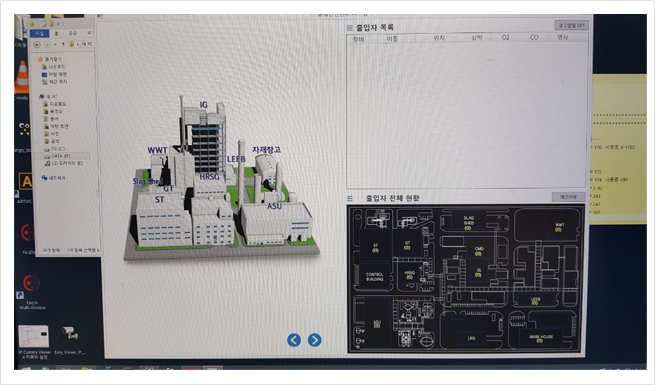Open the 홈 tab in File Explorer
This screenshot has width=655, height=385.
pyautogui.click(x=57, y=33)
